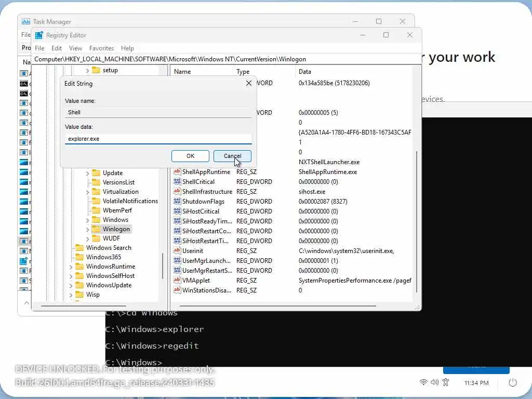Open Registry Editor File menu
This screenshot has width=532, height=399.
39,48
